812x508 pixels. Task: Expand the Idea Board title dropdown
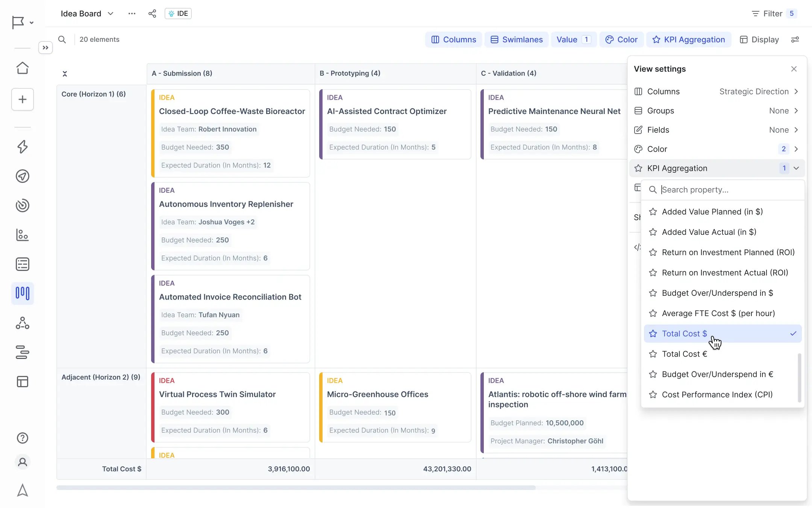pyautogui.click(x=111, y=14)
